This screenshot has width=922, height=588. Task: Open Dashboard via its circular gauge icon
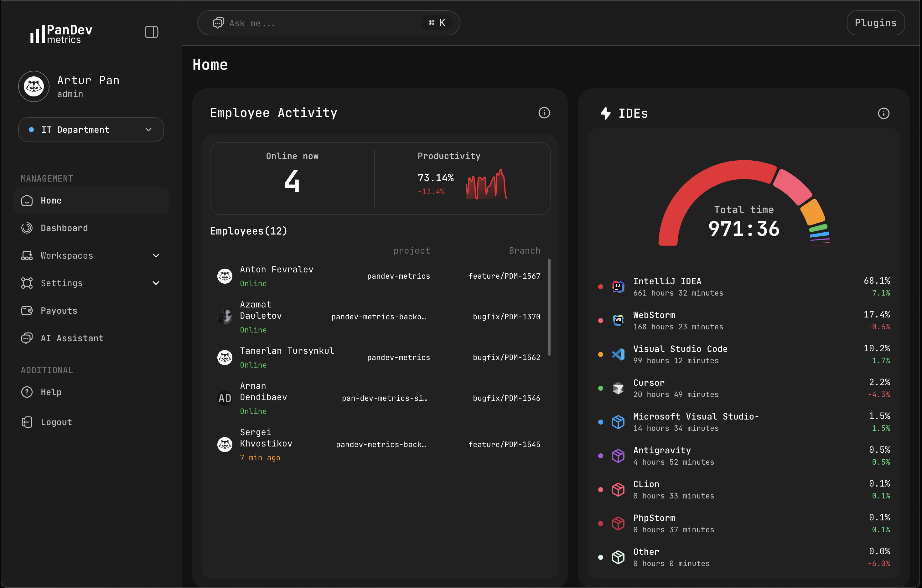(27, 228)
